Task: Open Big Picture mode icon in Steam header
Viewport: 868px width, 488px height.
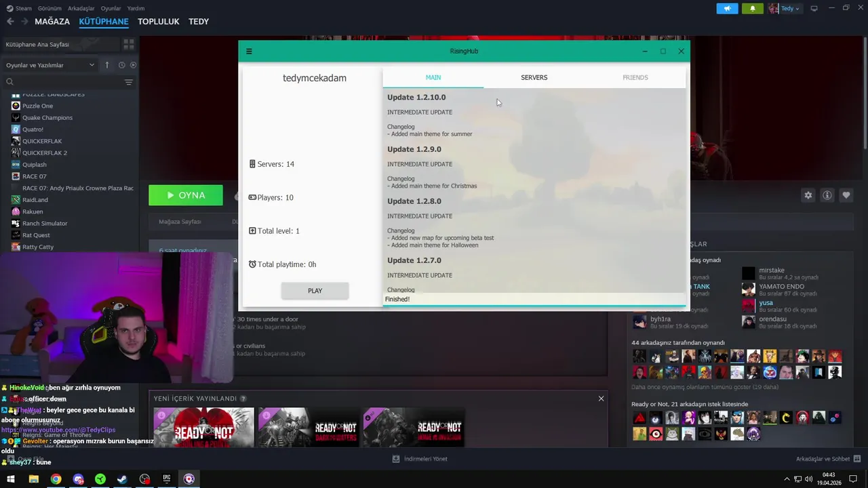Action: tap(814, 8)
